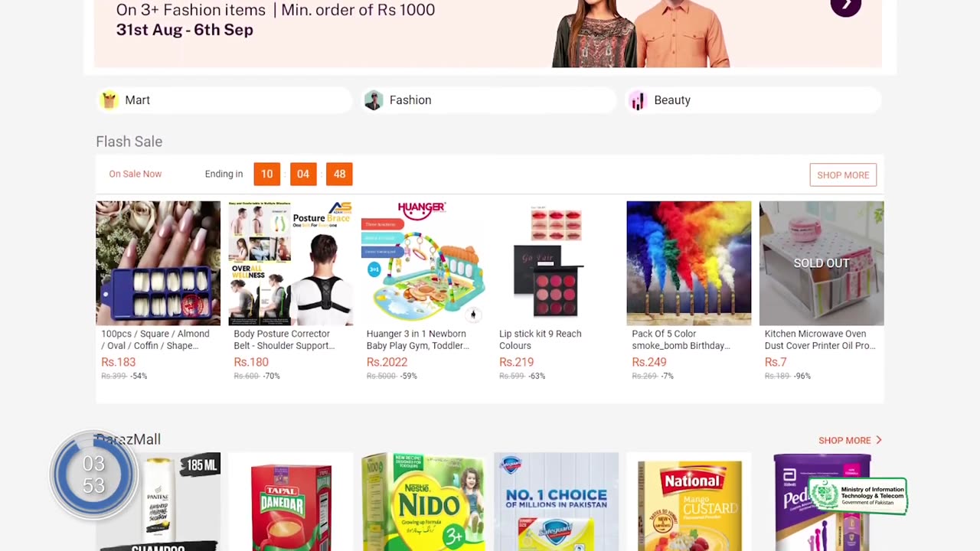Image resolution: width=980 pixels, height=551 pixels.
Task: Open the press-on nails product thumbnail
Action: pos(158,263)
